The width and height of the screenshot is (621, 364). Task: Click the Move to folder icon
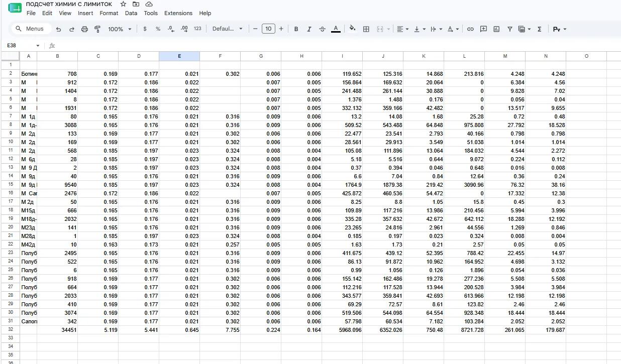136,4
